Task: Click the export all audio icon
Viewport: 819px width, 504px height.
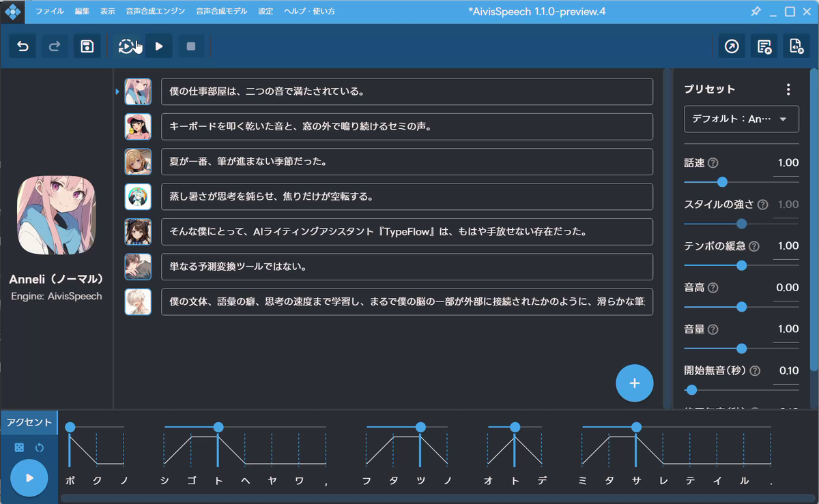Action: point(764,46)
